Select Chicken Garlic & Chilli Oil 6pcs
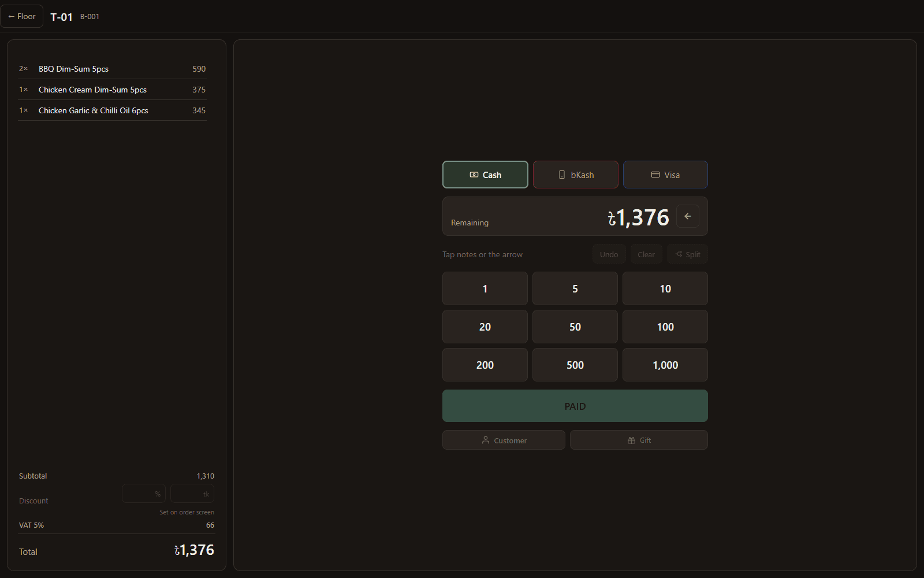This screenshot has height=578, width=924. [112, 110]
